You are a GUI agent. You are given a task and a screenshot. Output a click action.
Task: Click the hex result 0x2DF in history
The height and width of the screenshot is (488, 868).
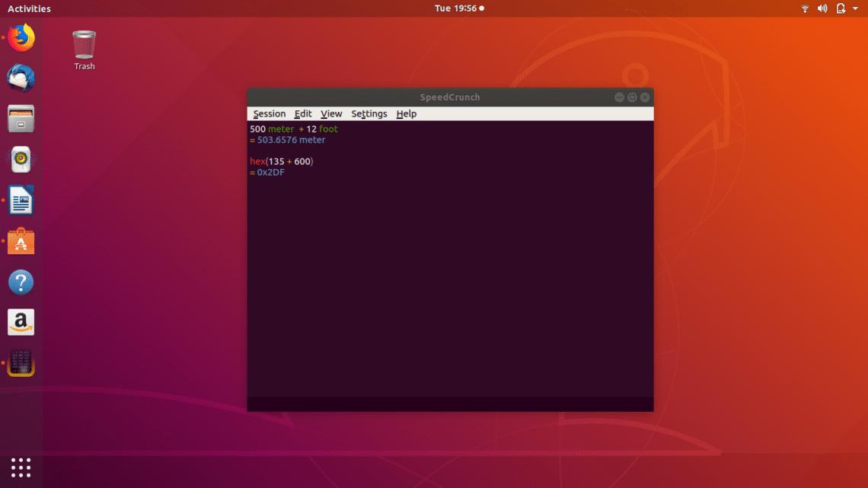tap(272, 172)
